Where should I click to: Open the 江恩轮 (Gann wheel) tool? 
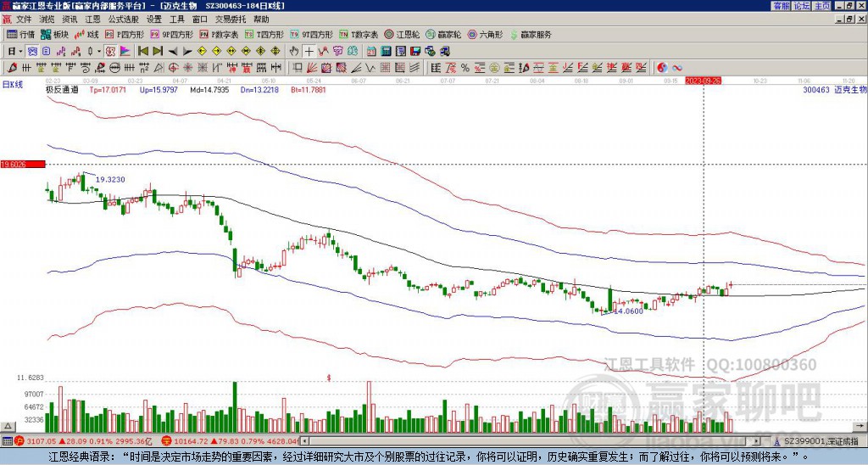pos(402,34)
